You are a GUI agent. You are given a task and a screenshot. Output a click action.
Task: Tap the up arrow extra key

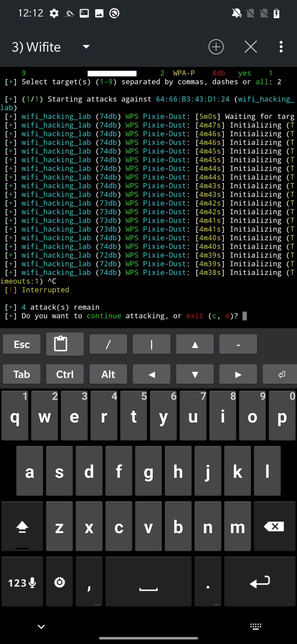tap(195, 344)
